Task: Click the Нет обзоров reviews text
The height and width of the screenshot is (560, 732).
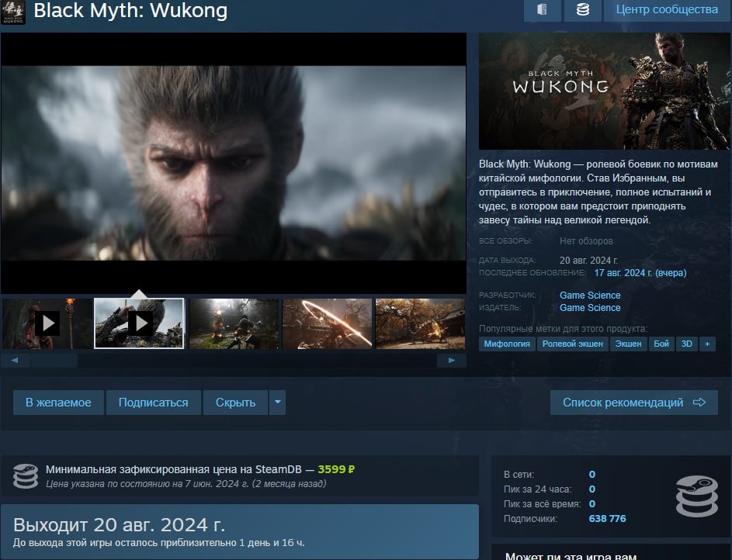Action: [x=586, y=241]
